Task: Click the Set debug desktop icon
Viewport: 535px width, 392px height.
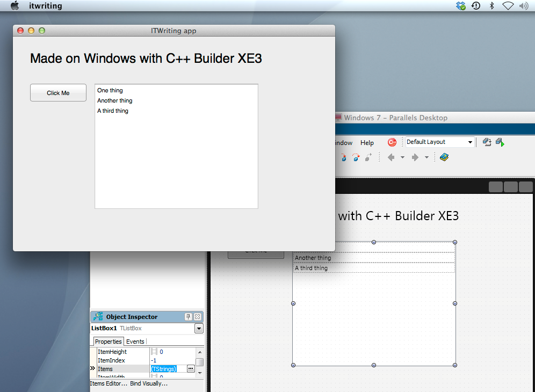Action: pyautogui.click(x=500, y=142)
